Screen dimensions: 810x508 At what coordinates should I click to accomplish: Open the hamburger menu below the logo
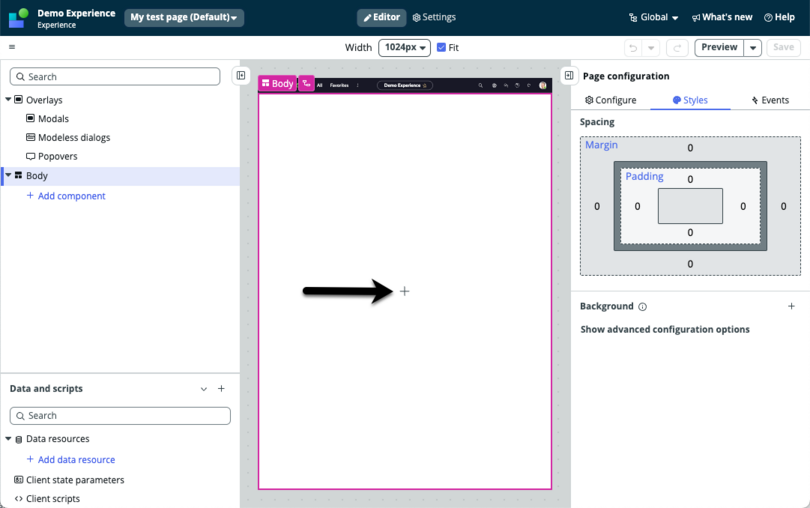pyautogui.click(x=12, y=47)
